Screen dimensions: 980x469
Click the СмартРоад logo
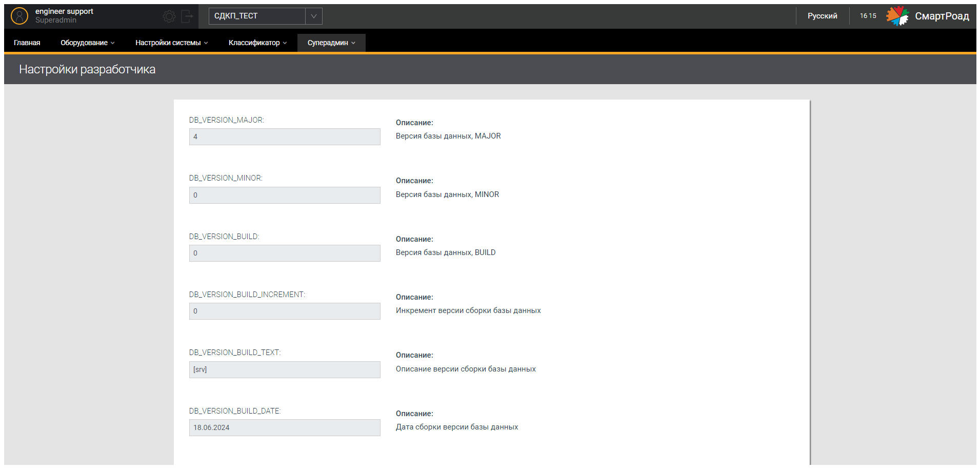click(928, 16)
